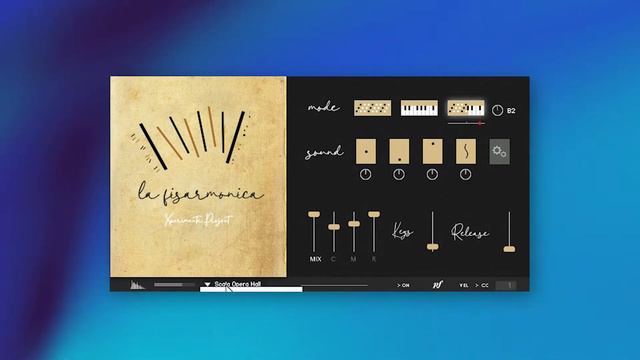Turn the knob under low-dot sound
Viewport: 640px width, 360px height.
tap(399, 175)
